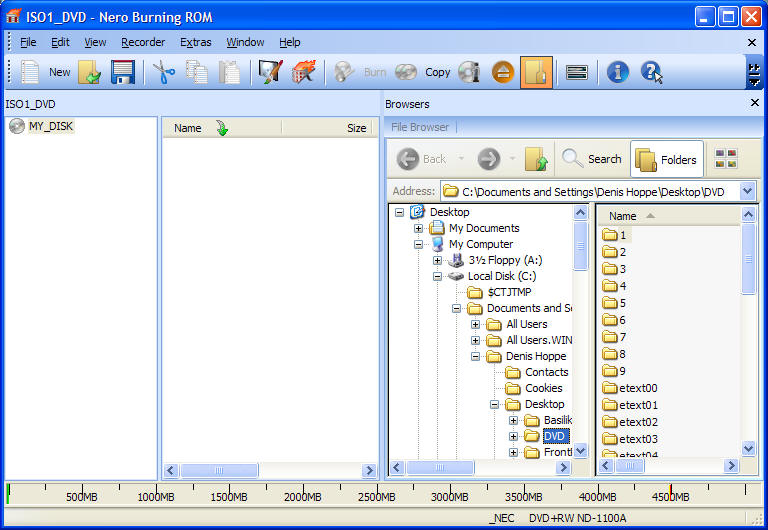Click compilation pane horizontal scrollbar thumb
The height and width of the screenshot is (530, 768).
(219, 471)
